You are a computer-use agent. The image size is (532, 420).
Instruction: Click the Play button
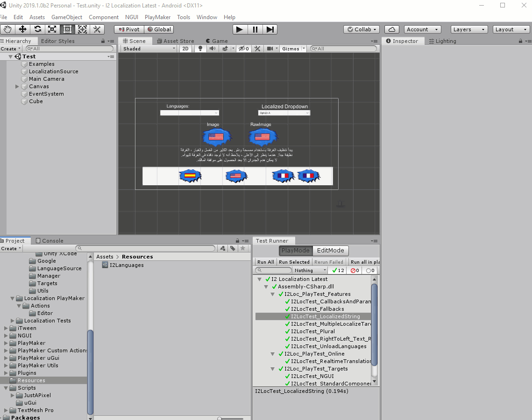click(x=240, y=29)
